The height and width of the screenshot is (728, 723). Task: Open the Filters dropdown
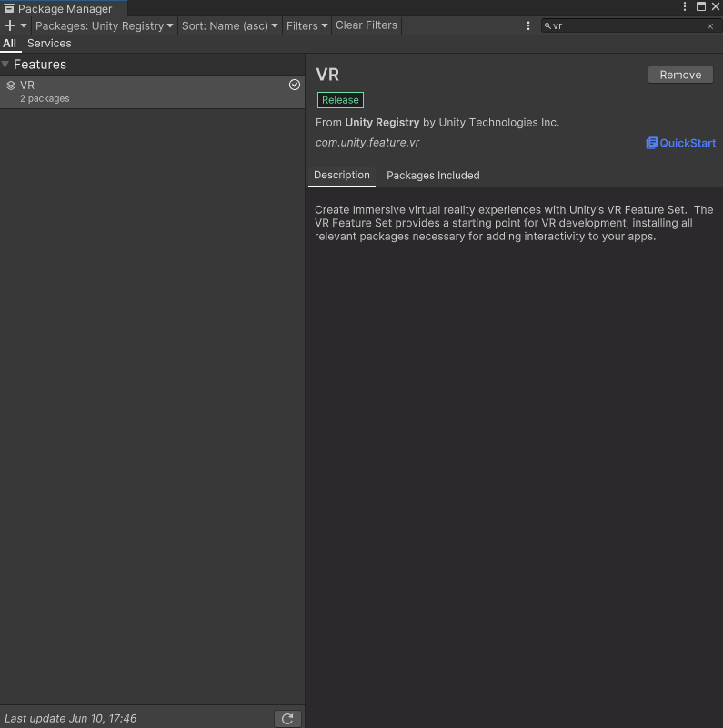[306, 25]
